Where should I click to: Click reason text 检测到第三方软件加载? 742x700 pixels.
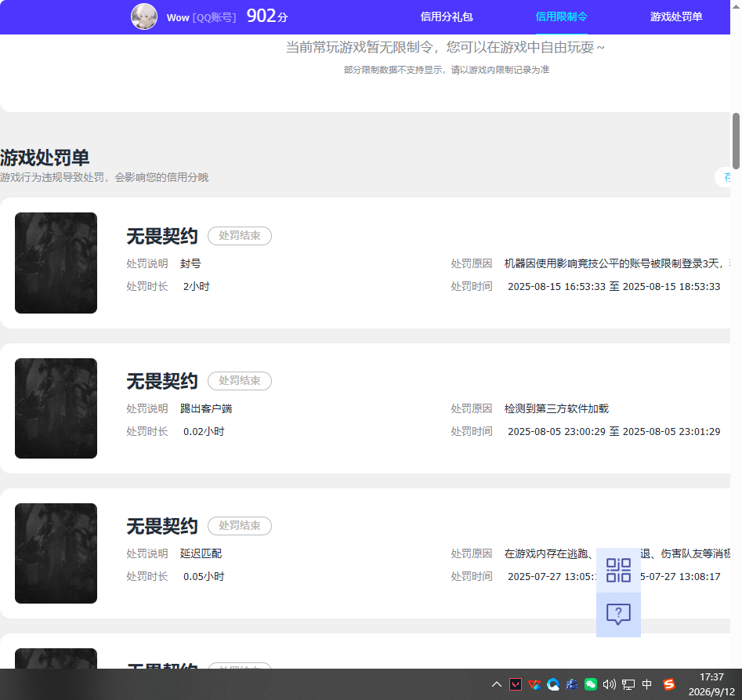click(556, 408)
